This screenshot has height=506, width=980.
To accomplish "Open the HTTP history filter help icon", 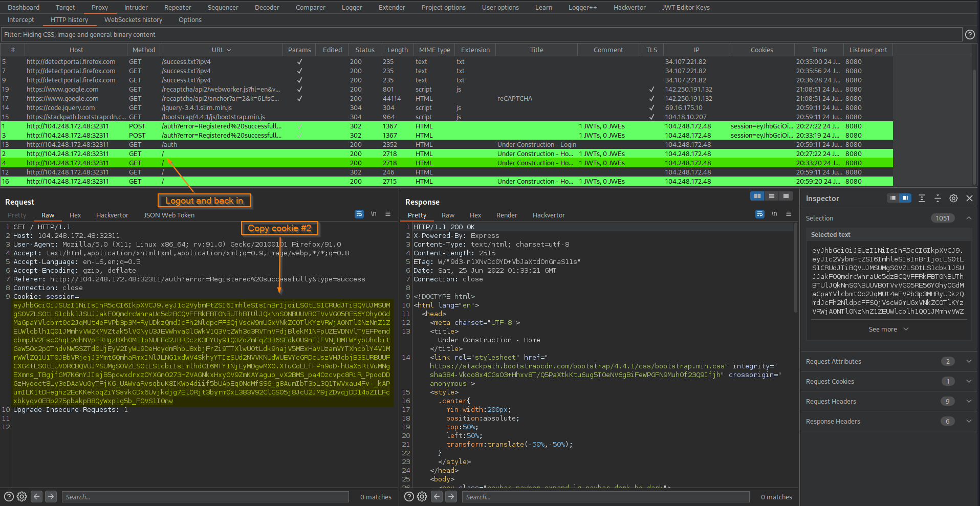I will tap(969, 34).
